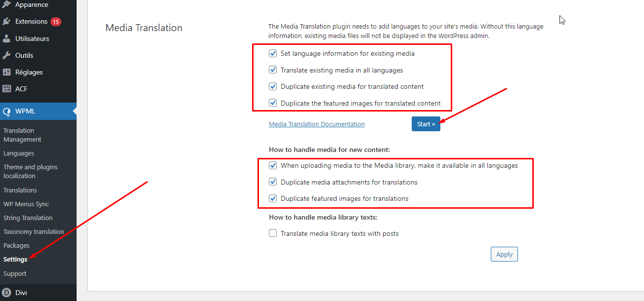Viewport: 644px width, 301px height.
Task: Click the Apparence paintbrush icon
Action: (6, 5)
